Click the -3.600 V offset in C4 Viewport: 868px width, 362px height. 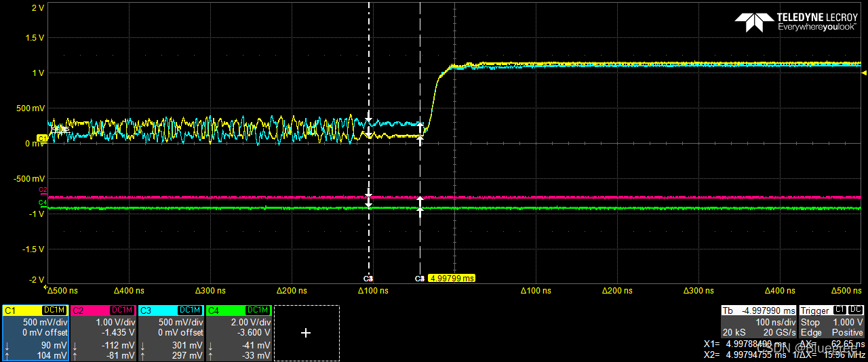[255, 333]
